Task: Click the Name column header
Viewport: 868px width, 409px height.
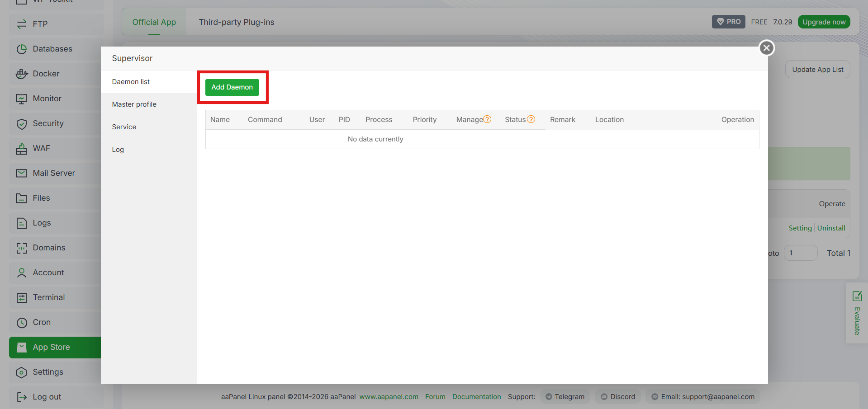Action: [x=220, y=120]
